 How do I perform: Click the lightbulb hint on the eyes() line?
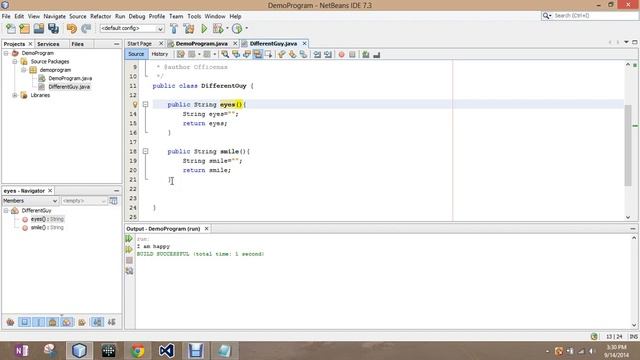(x=135, y=104)
